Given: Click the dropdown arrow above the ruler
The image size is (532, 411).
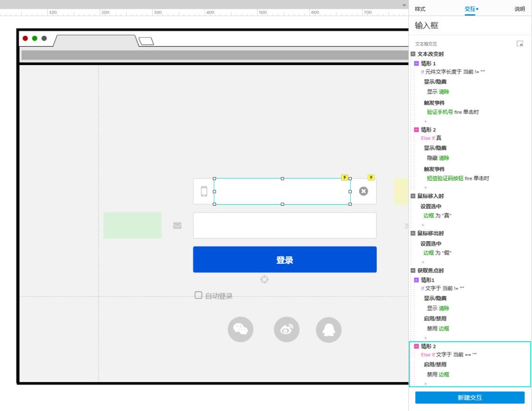Looking at the screenshot, I should click(x=404, y=5).
